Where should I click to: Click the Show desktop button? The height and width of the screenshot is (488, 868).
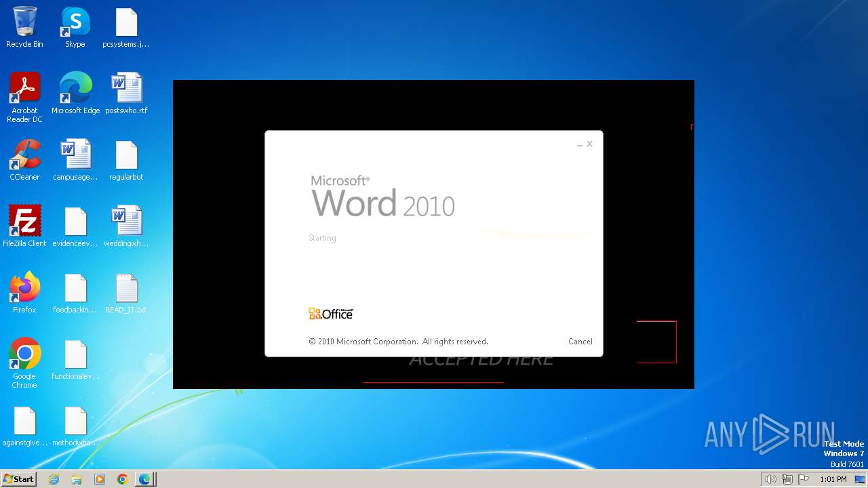point(860,479)
